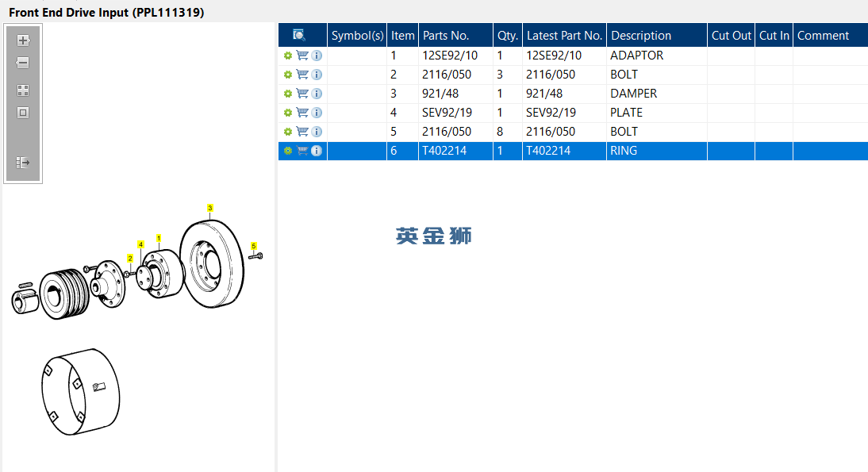Screen dimensions: 868x472
Task: Sort by Item column header
Action: (402, 36)
